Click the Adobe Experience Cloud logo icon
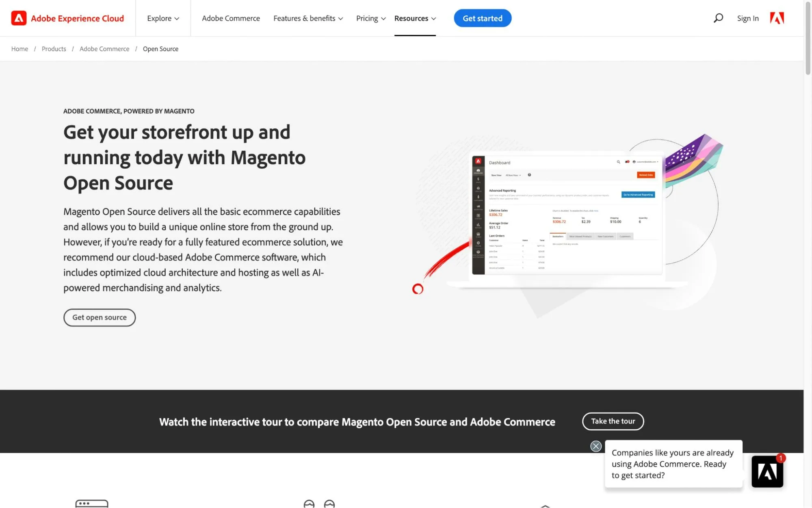This screenshot has height=508, width=812. click(19, 18)
